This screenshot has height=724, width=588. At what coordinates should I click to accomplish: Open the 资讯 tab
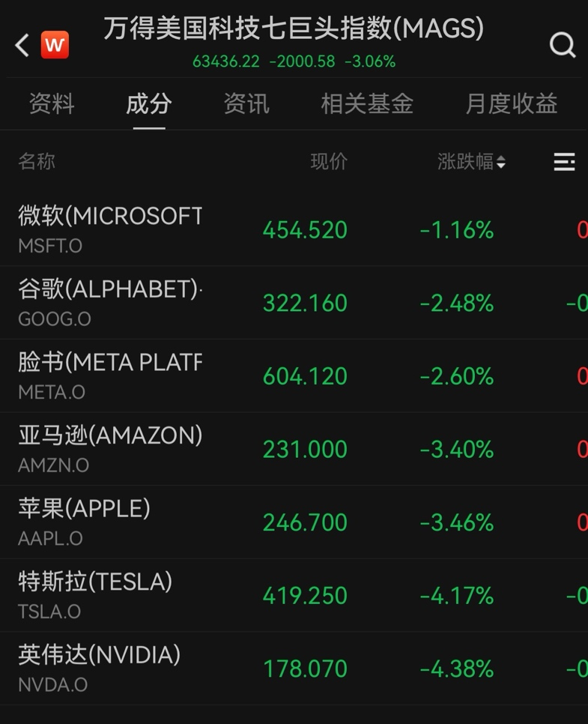[246, 103]
